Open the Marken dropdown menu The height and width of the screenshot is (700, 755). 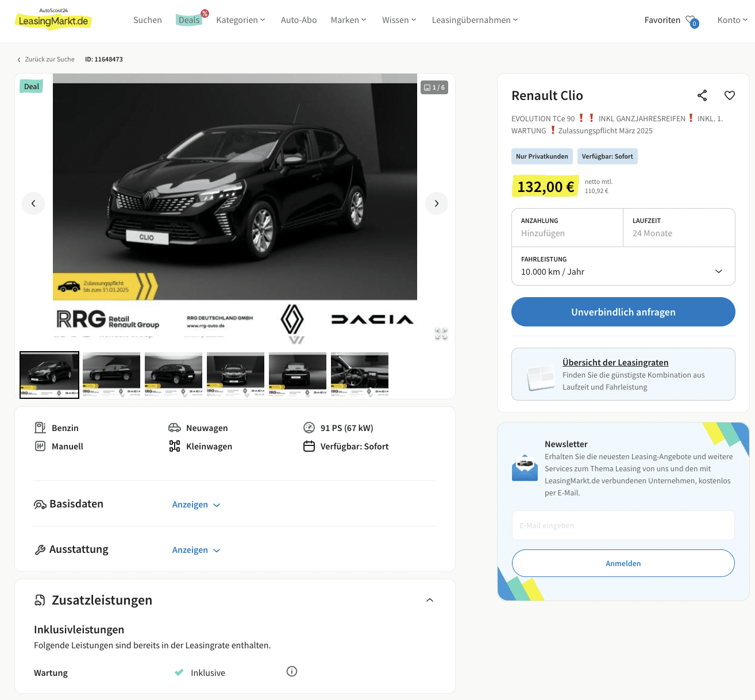tap(348, 20)
